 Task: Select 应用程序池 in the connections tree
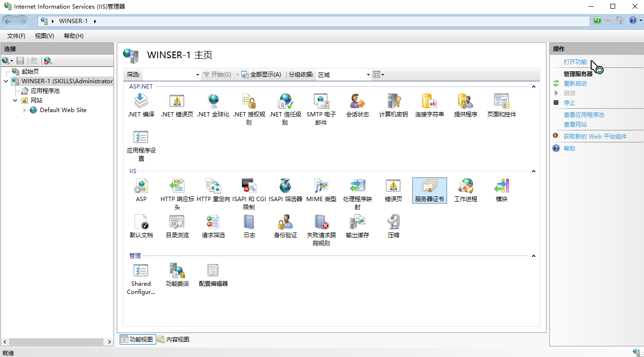coord(45,90)
